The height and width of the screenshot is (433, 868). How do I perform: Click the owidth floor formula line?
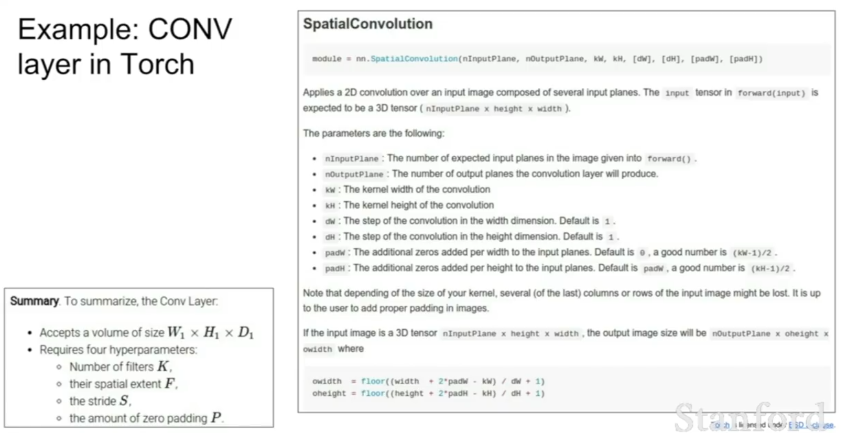pos(428,381)
